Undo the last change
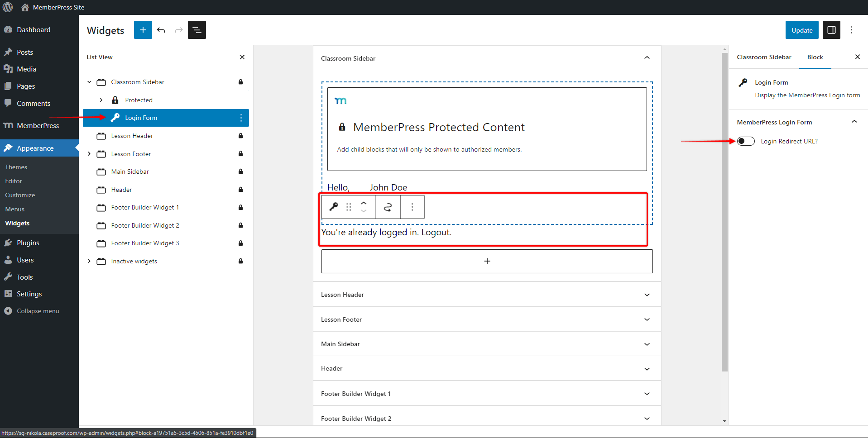This screenshot has width=868, height=438. click(161, 30)
